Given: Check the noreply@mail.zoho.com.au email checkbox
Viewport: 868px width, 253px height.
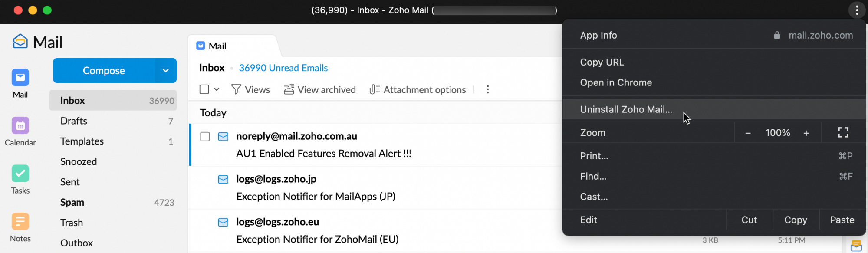Looking at the screenshot, I should [205, 137].
